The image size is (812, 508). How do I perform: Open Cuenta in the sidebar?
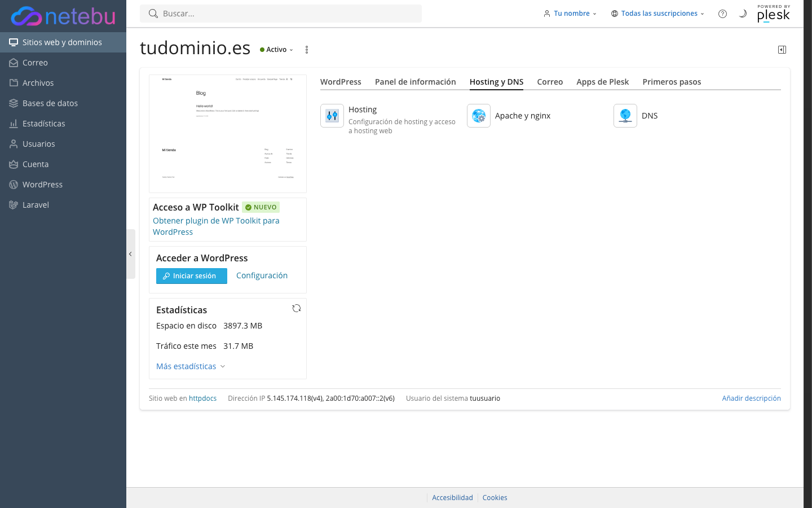click(x=63, y=164)
